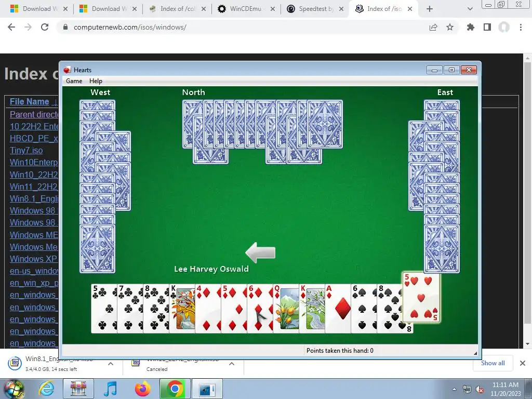Screen dimensions: 532x399
Task: Click the address bar URL computernewb.com
Action: (x=130, y=27)
